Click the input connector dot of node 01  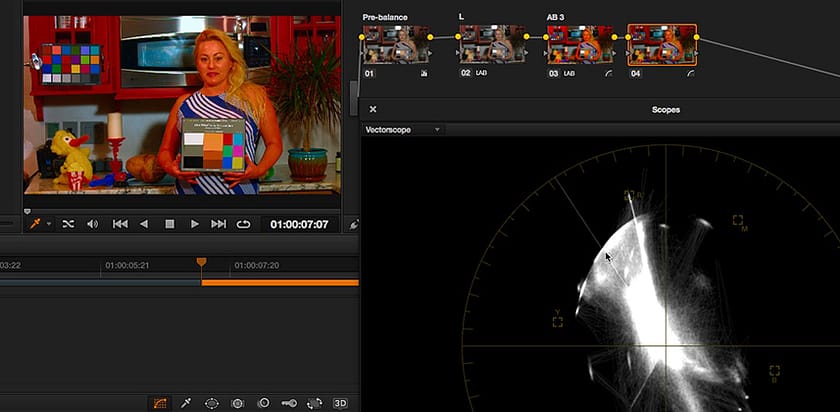(362, 37)
